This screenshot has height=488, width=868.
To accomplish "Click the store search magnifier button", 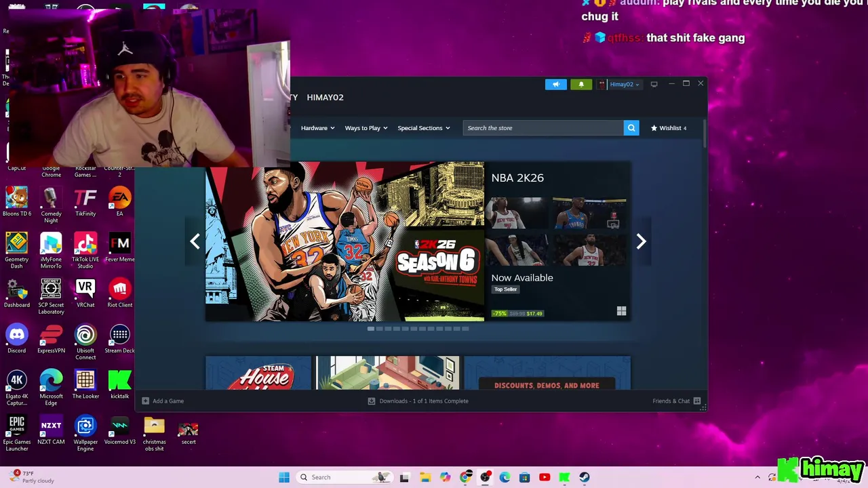I will [x=631, y=128].
